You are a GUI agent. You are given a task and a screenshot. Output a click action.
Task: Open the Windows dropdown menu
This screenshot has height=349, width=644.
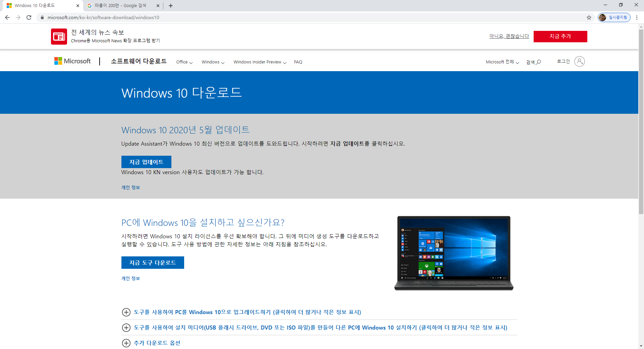click(x=213, y=62)
